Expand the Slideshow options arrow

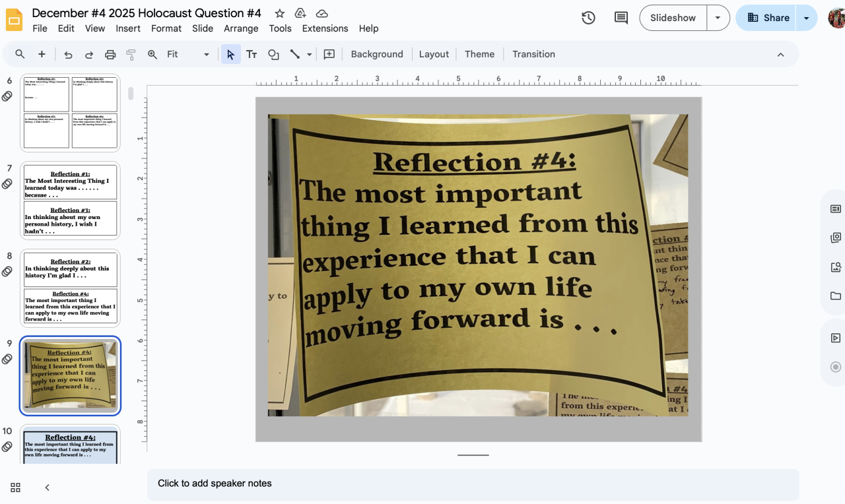(718, 18)
